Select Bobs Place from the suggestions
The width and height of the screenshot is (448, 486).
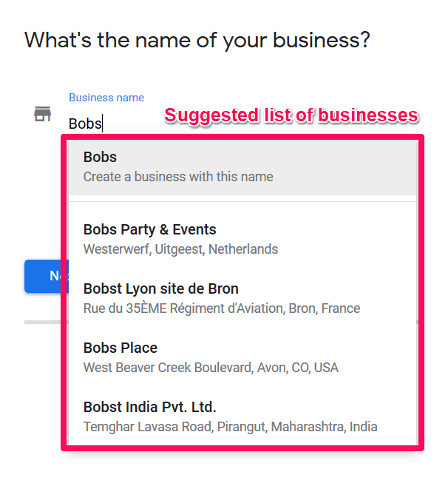pyautogui.click(x=121, y=348)
